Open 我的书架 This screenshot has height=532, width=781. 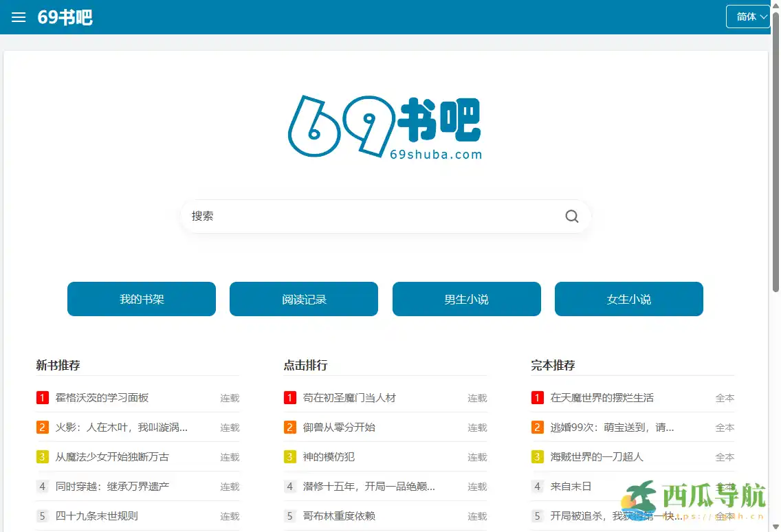click(141, 299)
